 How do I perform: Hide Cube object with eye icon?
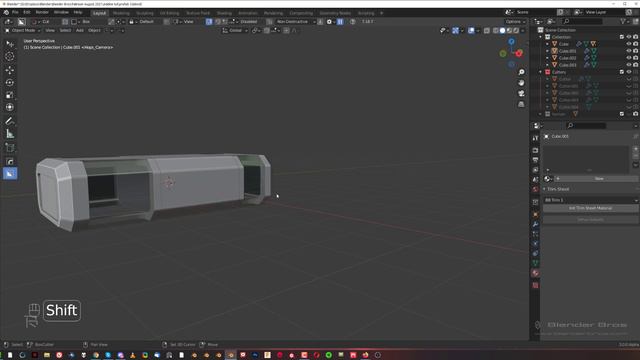pos(629,44)
